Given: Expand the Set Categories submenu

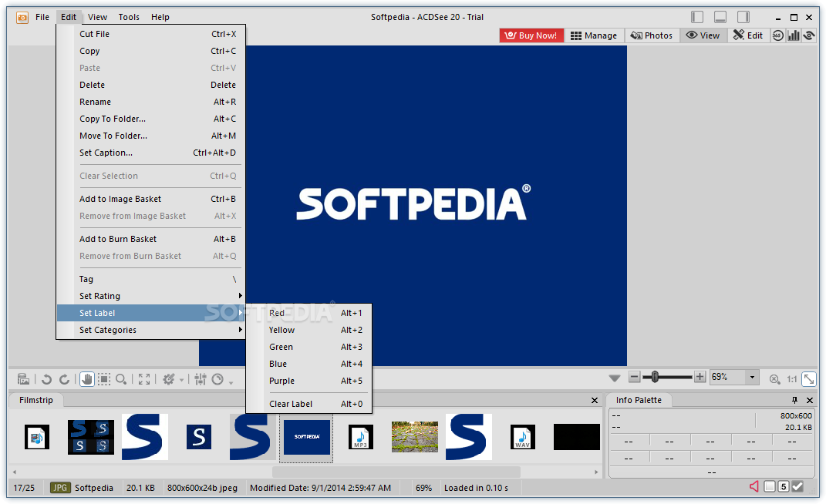Looking at the screenshot, I should 151,330.
